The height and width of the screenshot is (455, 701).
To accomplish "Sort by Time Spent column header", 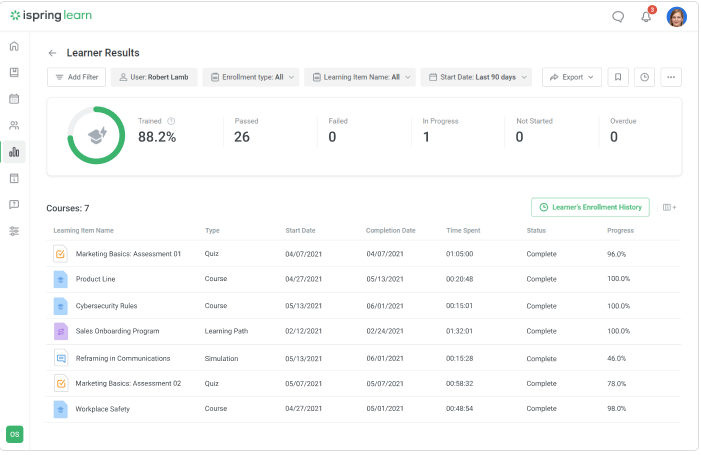I will point(463,231).
